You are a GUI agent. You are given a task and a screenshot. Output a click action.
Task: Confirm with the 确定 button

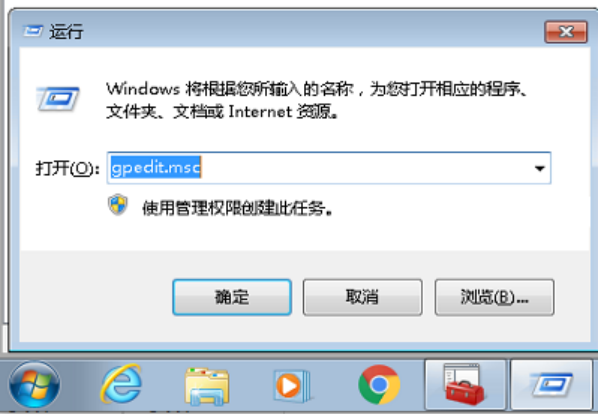[232, 297]
